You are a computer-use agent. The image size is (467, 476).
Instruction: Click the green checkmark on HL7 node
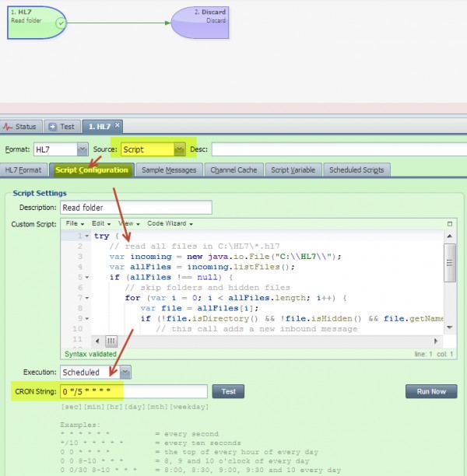pos(61,23)
